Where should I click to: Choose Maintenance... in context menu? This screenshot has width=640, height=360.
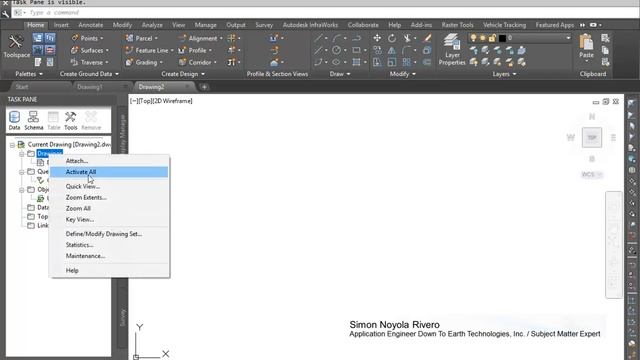coord(109,256)
